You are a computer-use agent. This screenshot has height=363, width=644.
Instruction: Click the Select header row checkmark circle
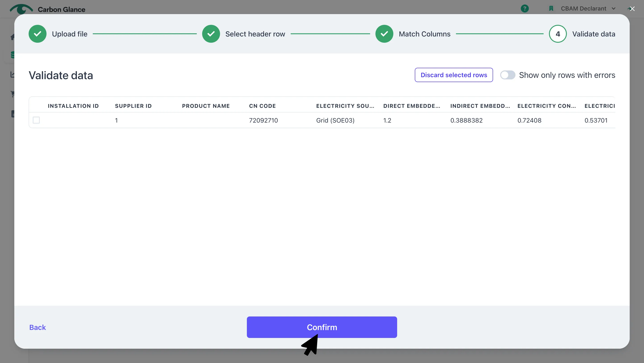211,34
